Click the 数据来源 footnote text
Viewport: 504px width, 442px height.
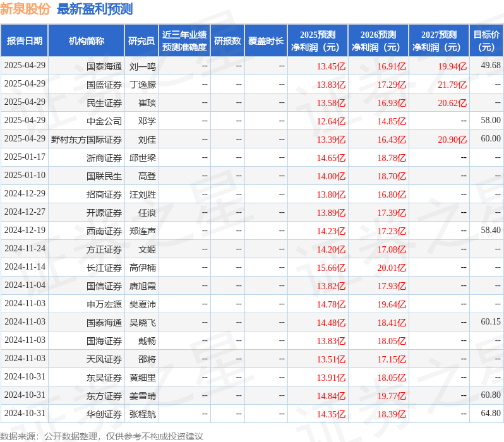[102, 436]
